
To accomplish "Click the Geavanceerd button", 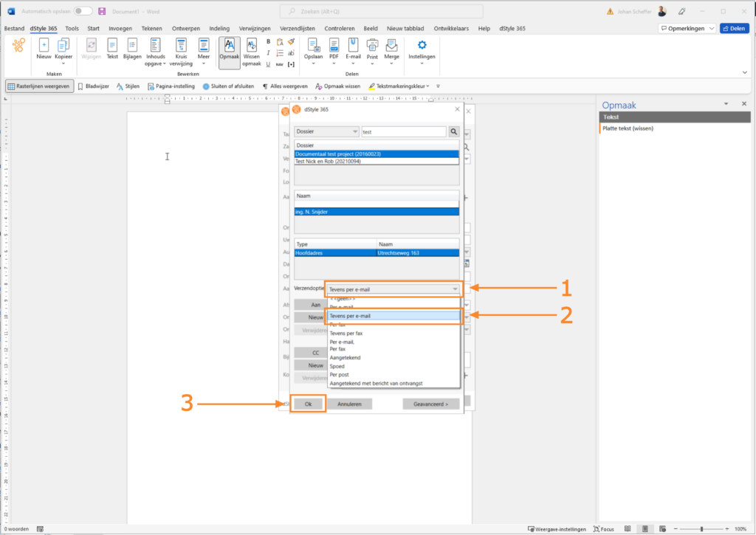I will click(x=430, y=404).
